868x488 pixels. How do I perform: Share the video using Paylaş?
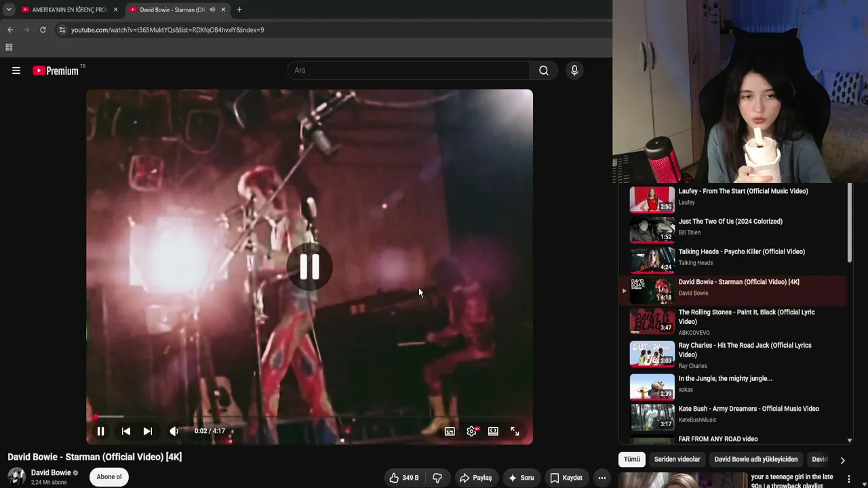click(476, 478)
